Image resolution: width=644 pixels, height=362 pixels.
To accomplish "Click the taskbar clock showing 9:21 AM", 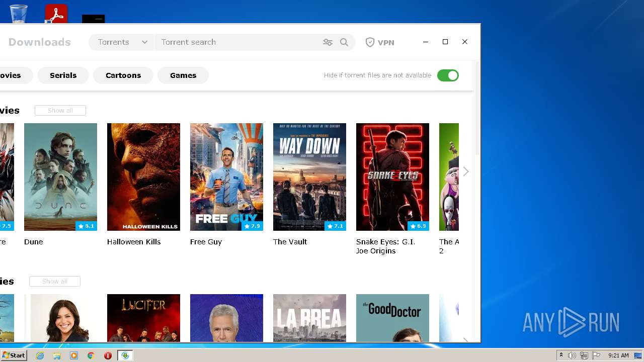I will point(618,355).
